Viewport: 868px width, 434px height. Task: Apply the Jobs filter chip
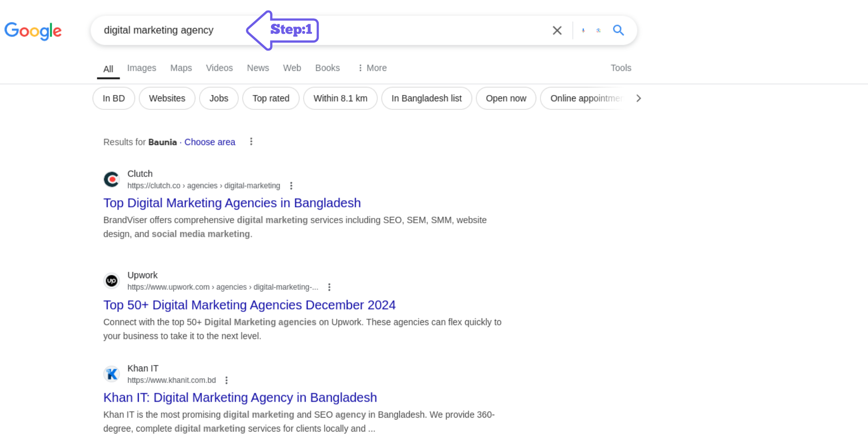point(219,98)
